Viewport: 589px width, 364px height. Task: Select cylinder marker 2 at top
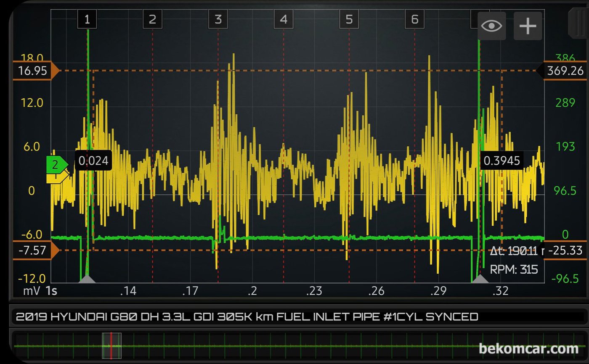point(152,19)
